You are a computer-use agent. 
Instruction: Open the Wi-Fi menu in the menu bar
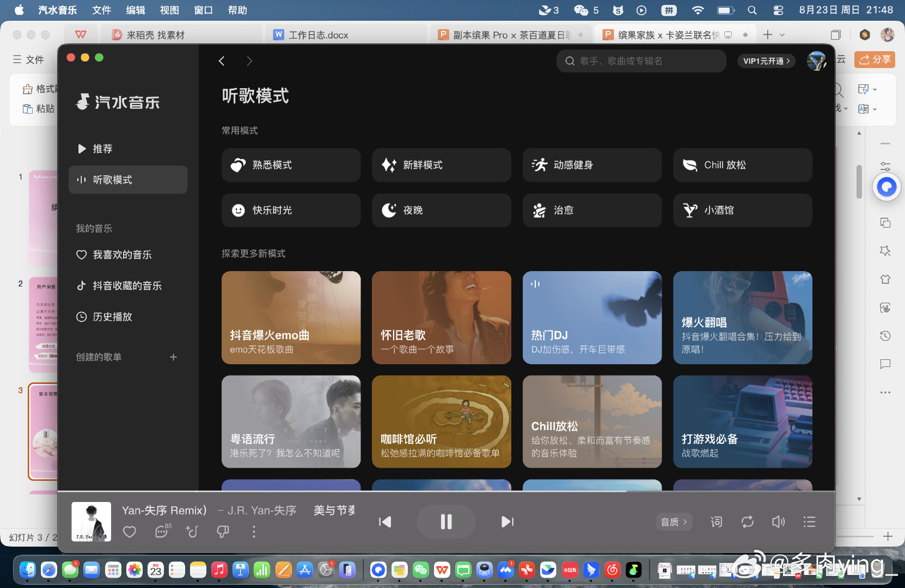click(698, 10)
